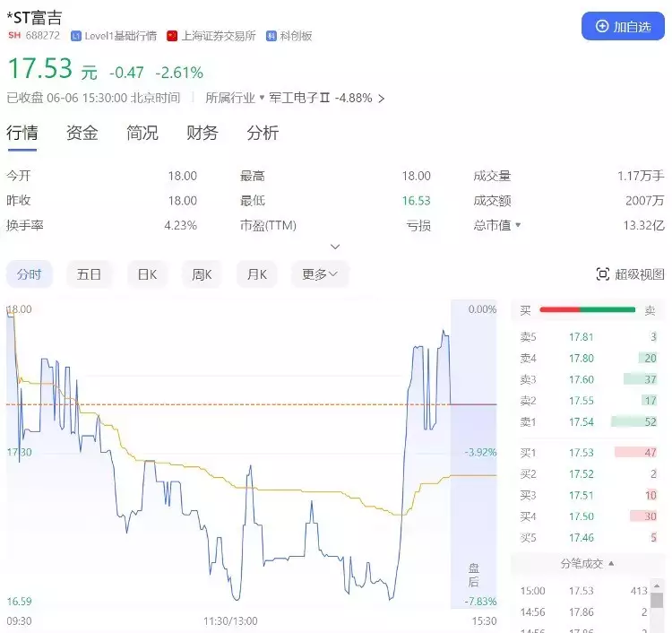The height and width of the screenshot is (633, 672).
Task: Open the 超级视图 super view icon
Action: (x=603, y=274)
